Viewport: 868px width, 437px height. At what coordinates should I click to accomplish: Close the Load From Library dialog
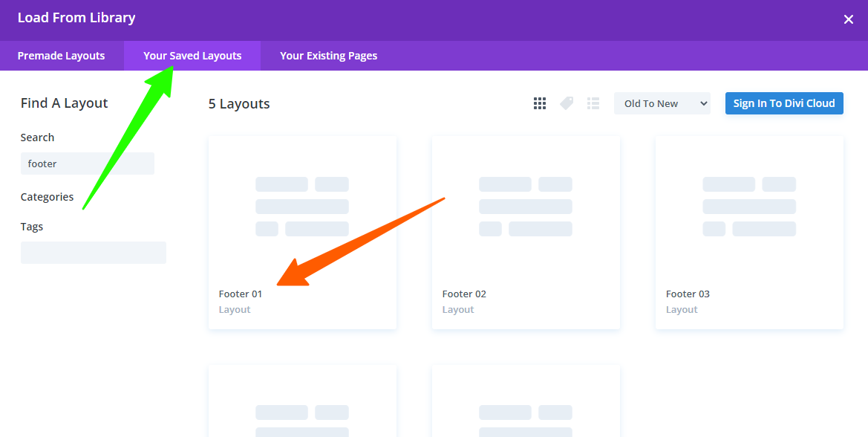(848, 19)
